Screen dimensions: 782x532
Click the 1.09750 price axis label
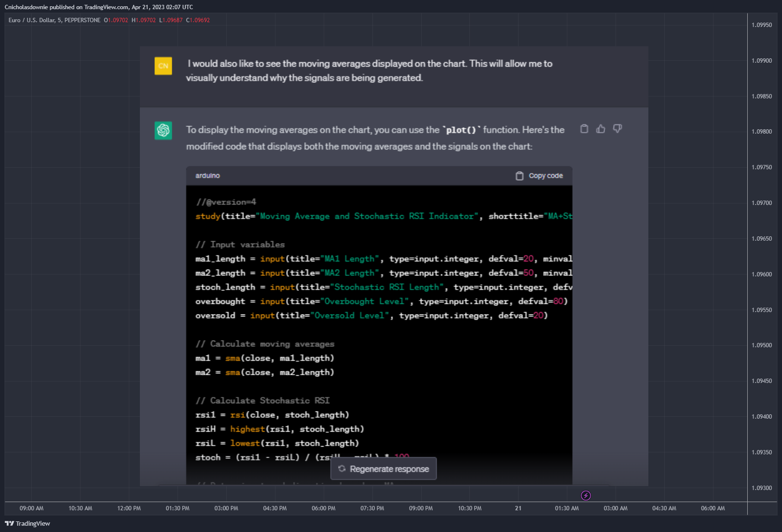[x=762, y=167]
